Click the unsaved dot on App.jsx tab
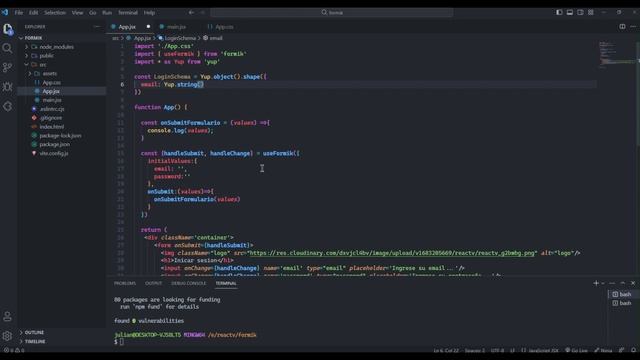640x360 pixels. (148, 27)
